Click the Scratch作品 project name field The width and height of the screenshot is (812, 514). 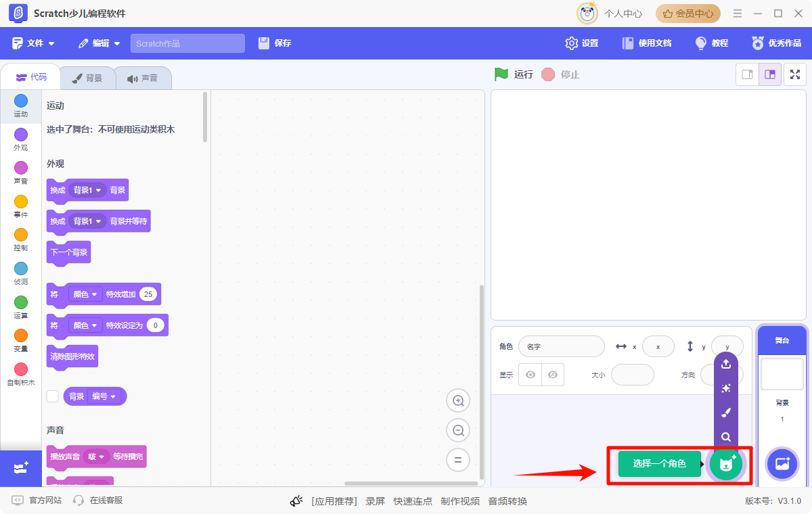coord(187,43)
